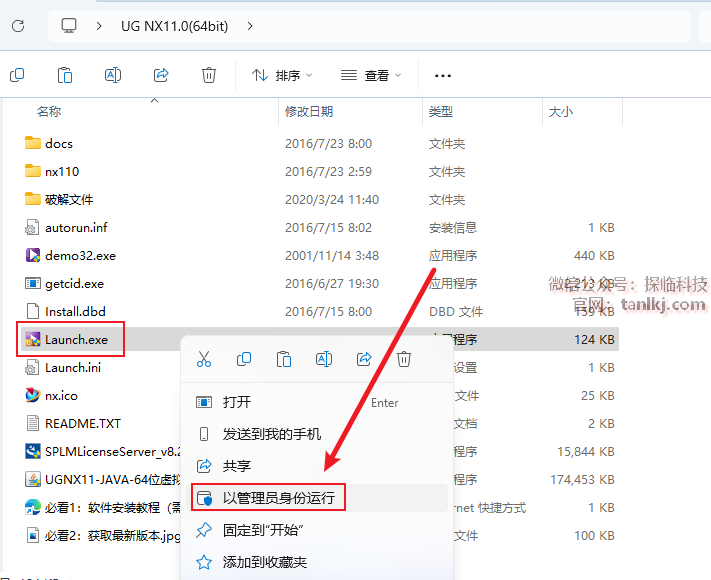This screenshot has height=580, width=711.
Task: Open the three-dots more options menu
Action: click(x=443, y=75)
